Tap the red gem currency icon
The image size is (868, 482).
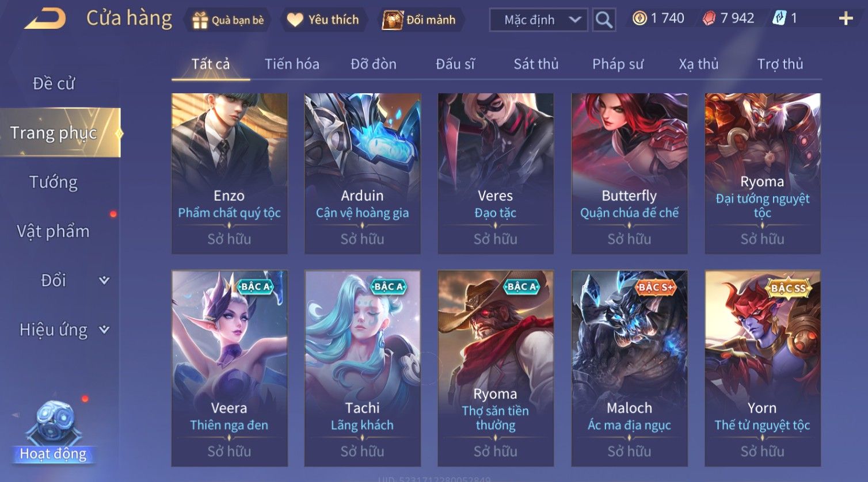coord(709,19)
